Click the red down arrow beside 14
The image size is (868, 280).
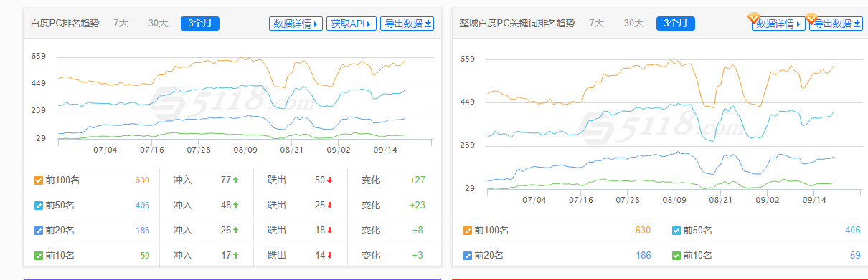330,256
